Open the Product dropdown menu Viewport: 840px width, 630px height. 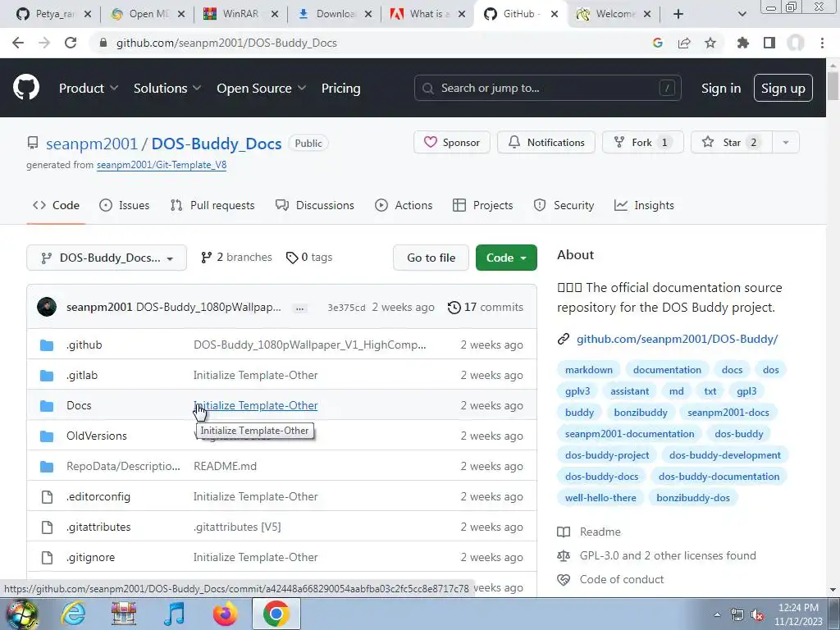[89, 89]
